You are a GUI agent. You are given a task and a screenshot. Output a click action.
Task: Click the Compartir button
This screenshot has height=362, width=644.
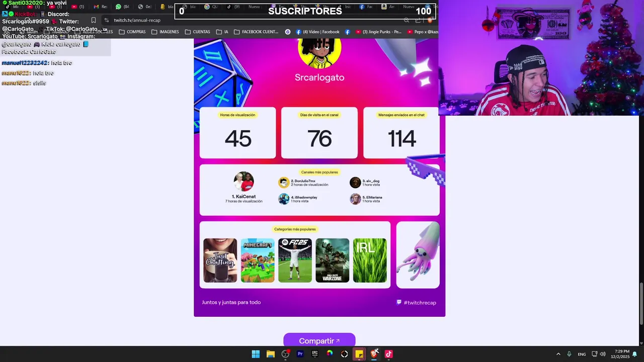(319, 340)
